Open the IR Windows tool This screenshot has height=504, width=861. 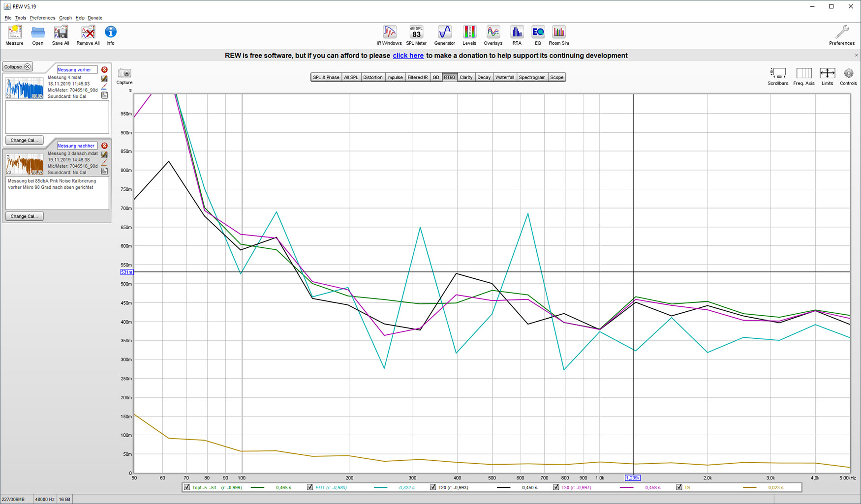(389, 32)
